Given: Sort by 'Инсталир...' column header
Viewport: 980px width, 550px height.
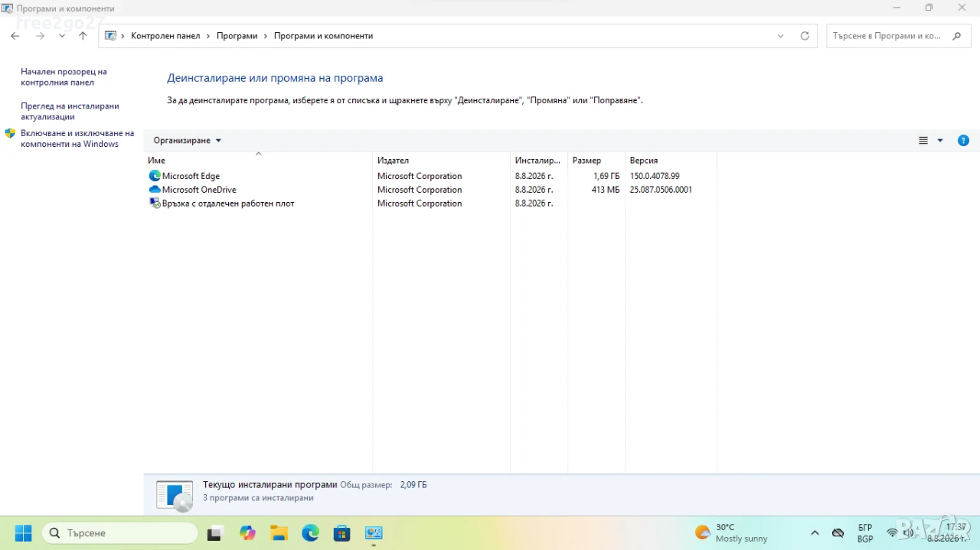Looking at the screenshot, I should pyautogui.click(x=539, y=161).
